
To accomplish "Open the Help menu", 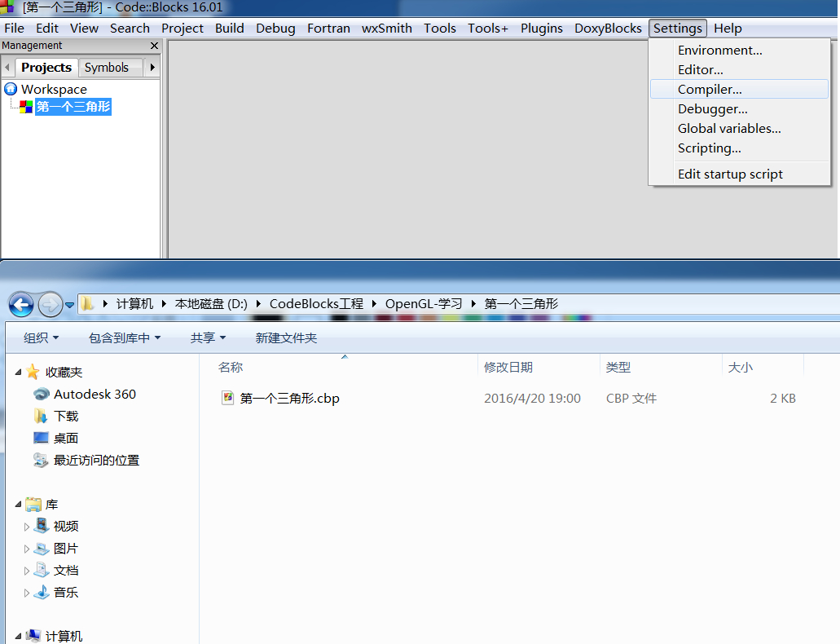I will 728,29.
